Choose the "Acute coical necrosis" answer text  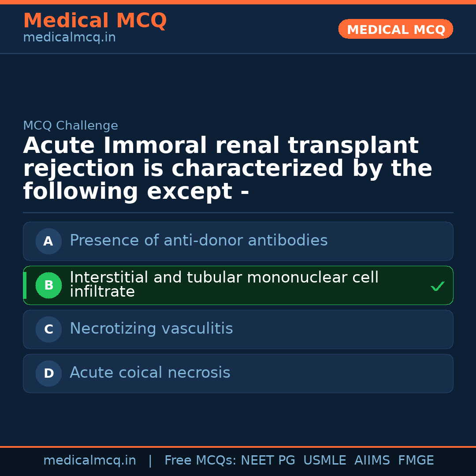[150, 373]
